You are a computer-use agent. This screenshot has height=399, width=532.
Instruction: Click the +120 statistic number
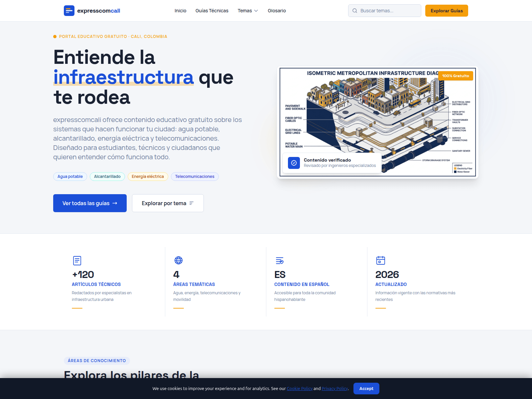pyautogui.click(x=83, y=274)
